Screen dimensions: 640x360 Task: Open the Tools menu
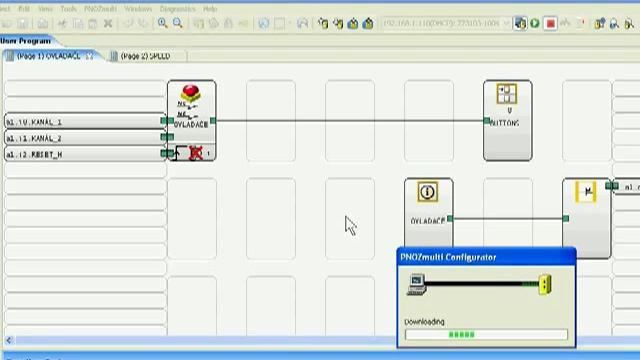click(x=69, y=9)
